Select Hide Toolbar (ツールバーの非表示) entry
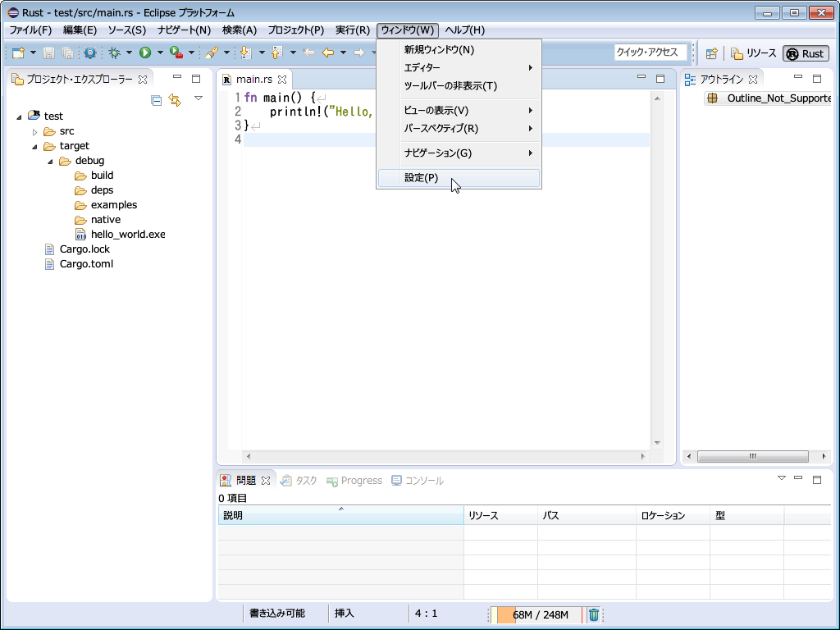The height and width of the screenshot is (630, 840). pos(459,85)
